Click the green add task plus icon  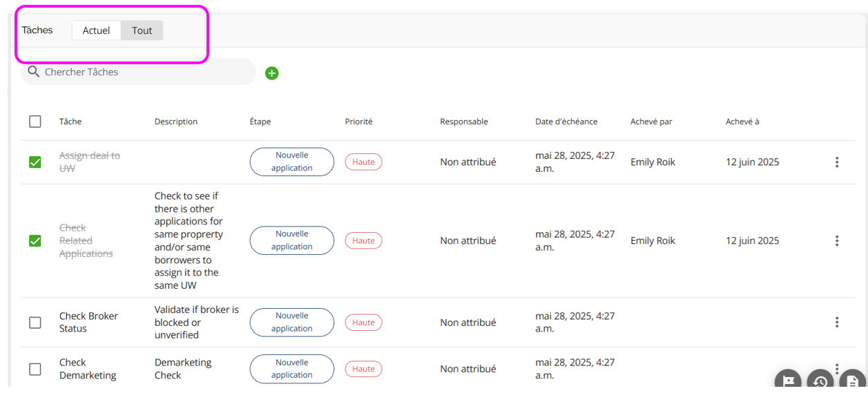(272, 73)
